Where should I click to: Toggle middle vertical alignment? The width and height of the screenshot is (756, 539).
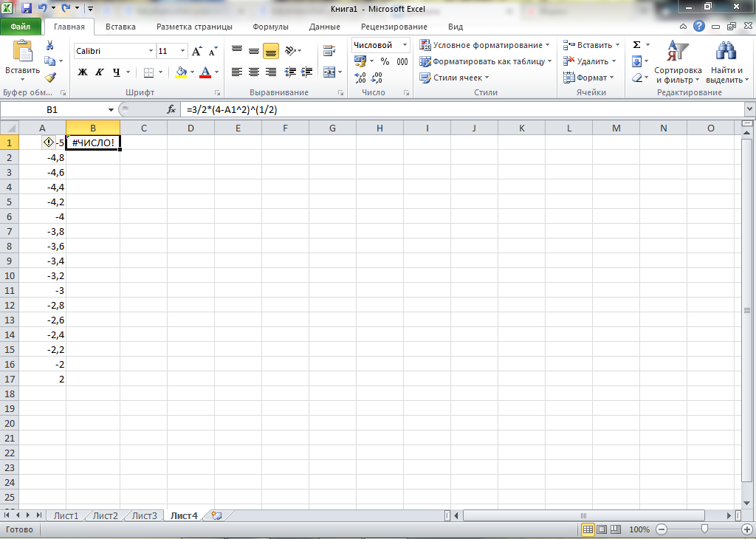coord(254,50)
